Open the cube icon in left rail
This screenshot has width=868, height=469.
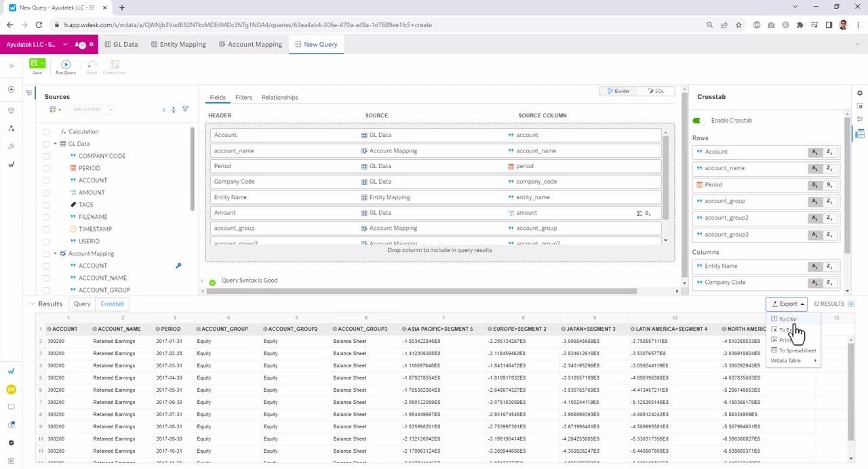click(x=12, y=110)
